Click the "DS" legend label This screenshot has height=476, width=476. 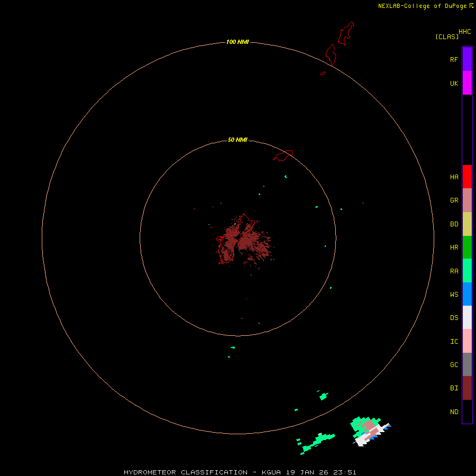pyautogui.click(x=454, y=318)
